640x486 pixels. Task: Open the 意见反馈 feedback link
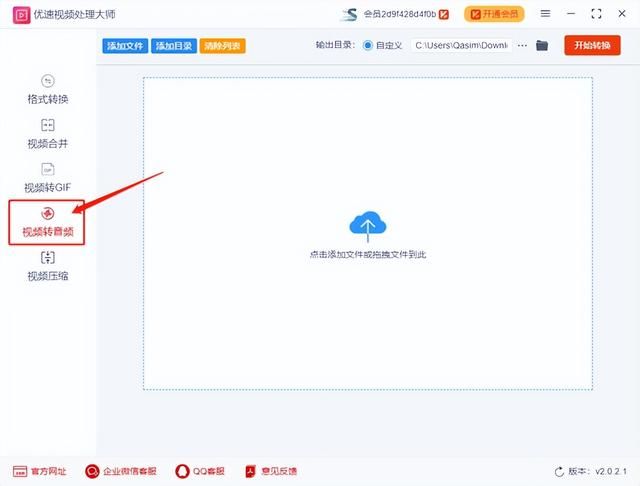click(271, 471)
